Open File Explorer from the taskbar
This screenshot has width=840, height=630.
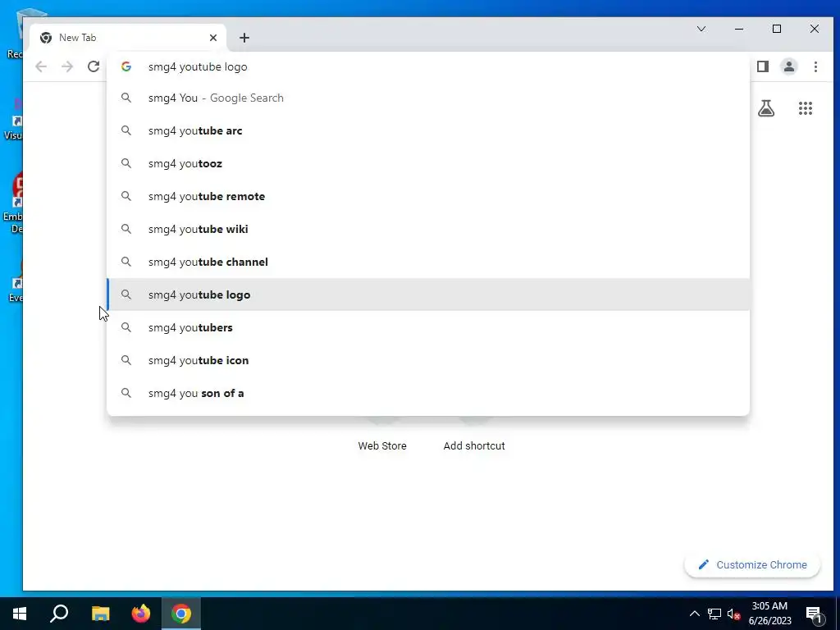[100, 614]
